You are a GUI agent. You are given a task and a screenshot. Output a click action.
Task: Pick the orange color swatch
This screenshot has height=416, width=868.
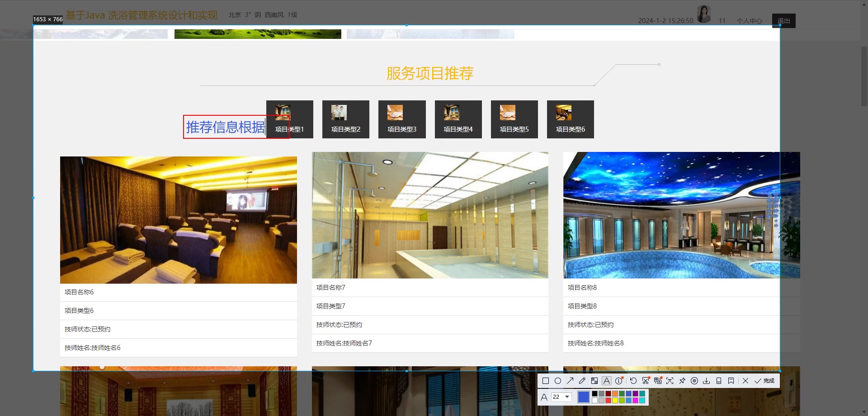[x=615, y=393]
